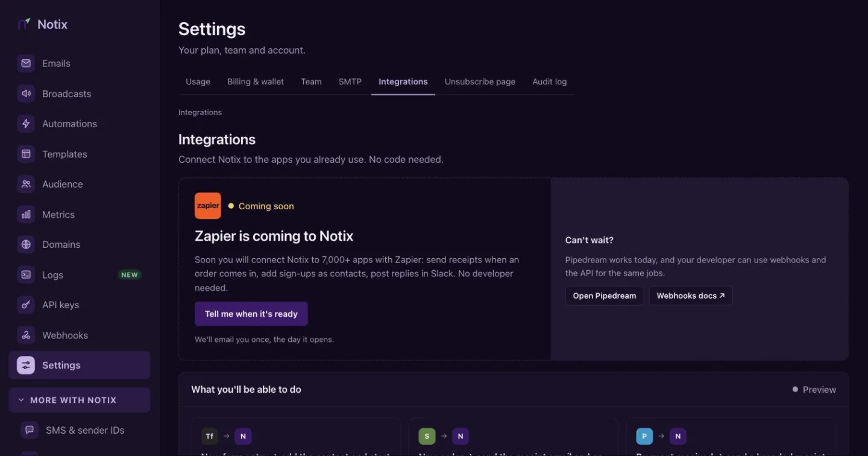
Task: Click the Settings sliders icon
Action: 26,365
